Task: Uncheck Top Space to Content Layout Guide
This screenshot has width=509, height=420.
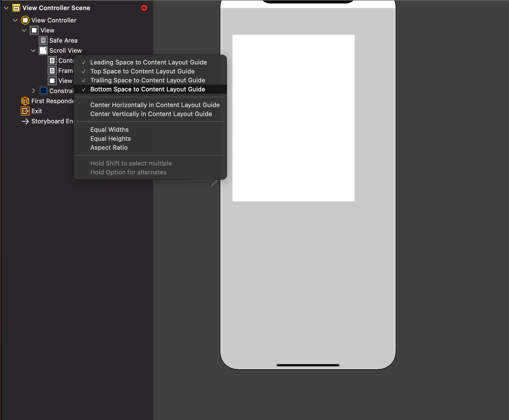Action: [x=150, y=71]
